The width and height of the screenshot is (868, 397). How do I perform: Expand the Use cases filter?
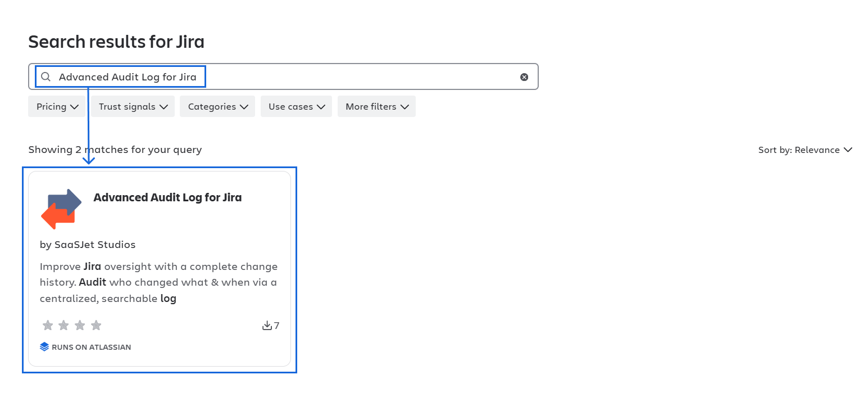[x=296, y=106]
